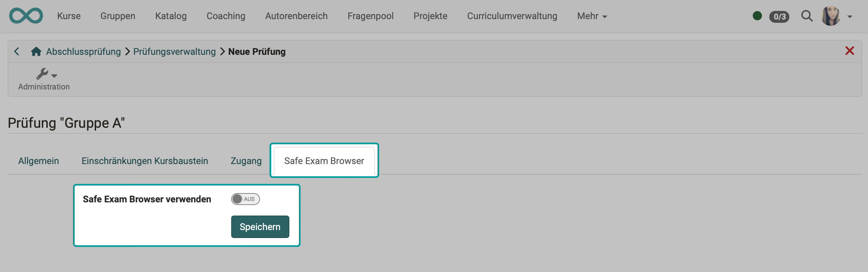The width and height of the screenshot is (868, 272).
Task: Enable Safe Exam Browser verwenden toggle
Action: (x=245, y=199)
